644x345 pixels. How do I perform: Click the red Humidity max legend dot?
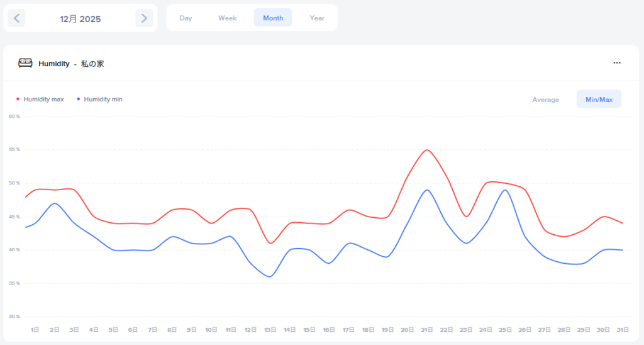click(x=18, y=99)
